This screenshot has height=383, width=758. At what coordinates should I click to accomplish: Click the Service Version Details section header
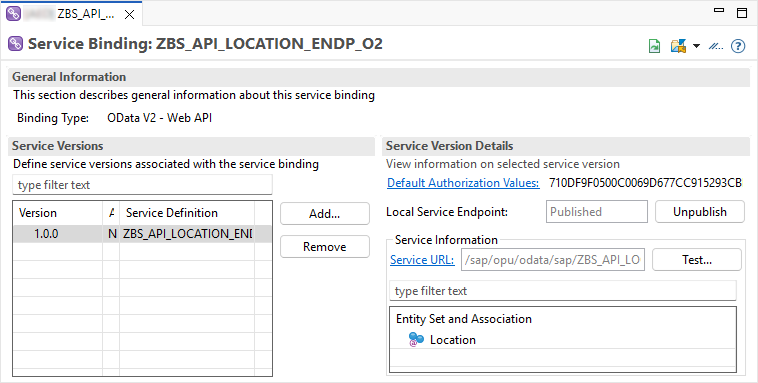point(566,146)
